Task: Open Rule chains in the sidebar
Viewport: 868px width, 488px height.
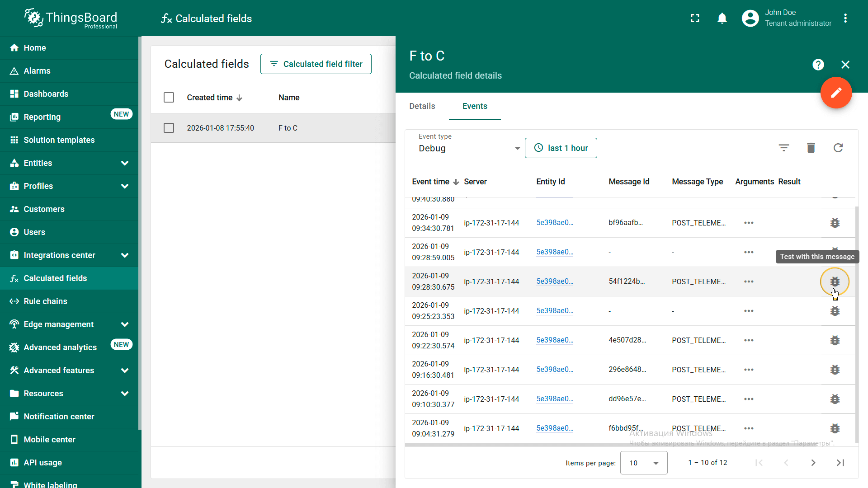Action: click(45, 301)
